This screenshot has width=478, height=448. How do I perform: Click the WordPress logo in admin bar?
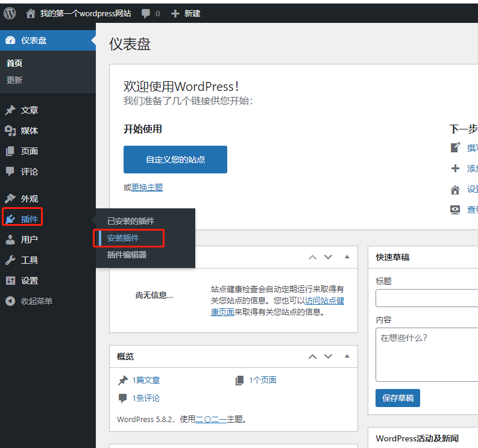click(x=10, y=13)
